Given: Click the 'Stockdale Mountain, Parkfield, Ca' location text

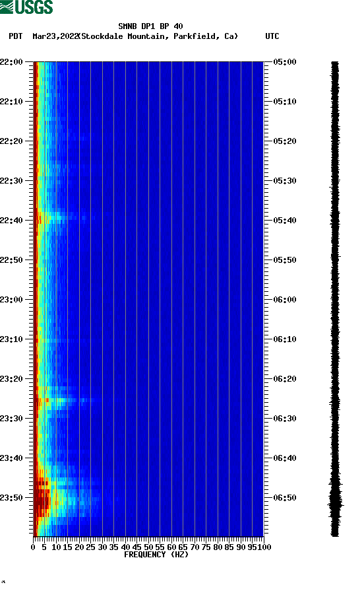Looking at the screenshot, I should pyautogui.click(x=160, y=36).
